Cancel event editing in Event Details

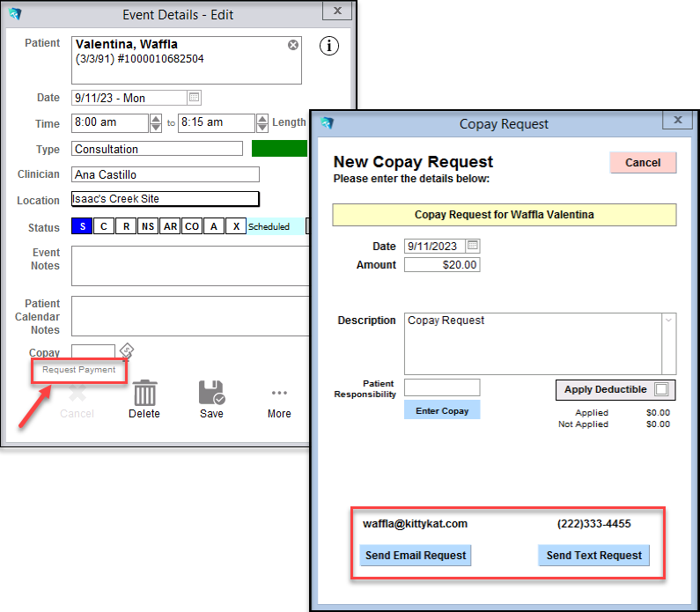(77, 402)
